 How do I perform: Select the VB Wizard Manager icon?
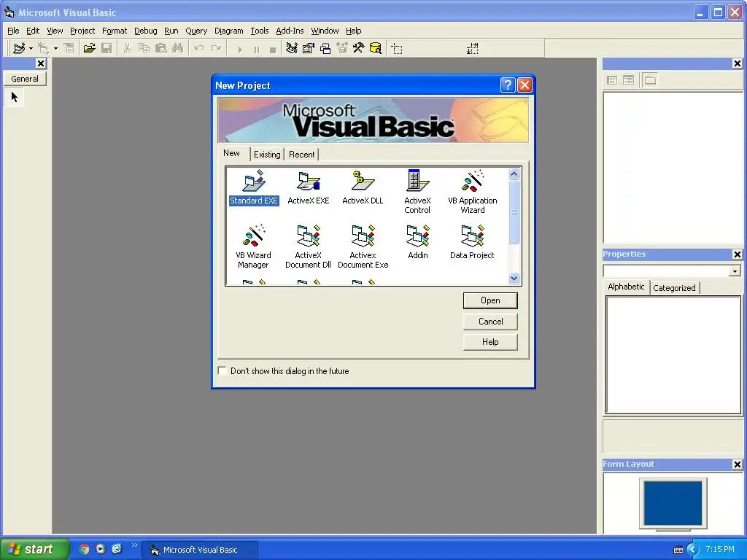tap(253, 246)
